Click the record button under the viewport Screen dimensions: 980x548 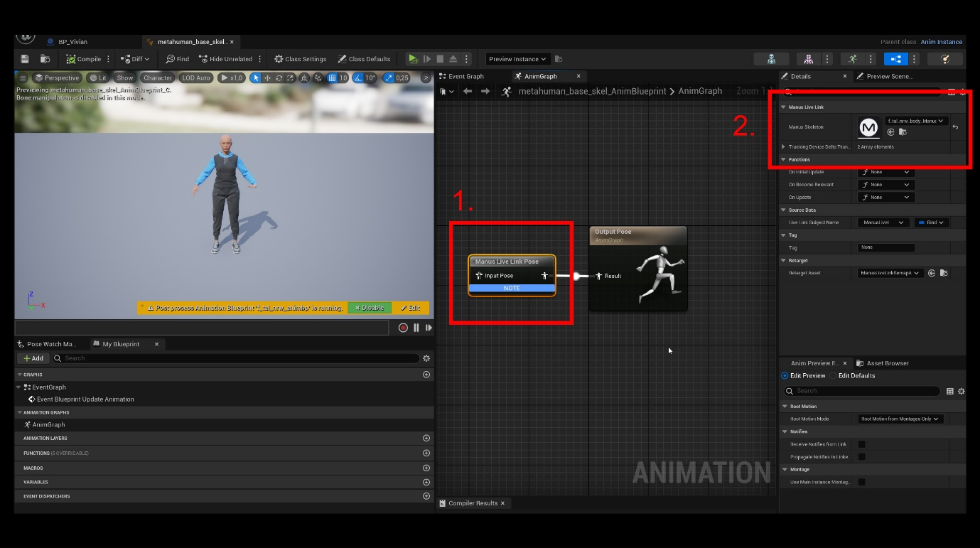tap(403, 328)
